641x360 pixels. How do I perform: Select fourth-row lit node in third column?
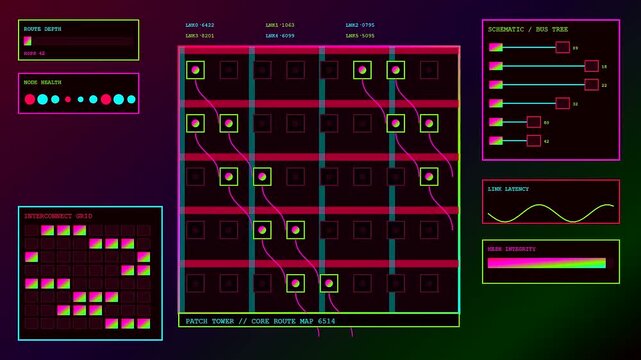(262, 230)
